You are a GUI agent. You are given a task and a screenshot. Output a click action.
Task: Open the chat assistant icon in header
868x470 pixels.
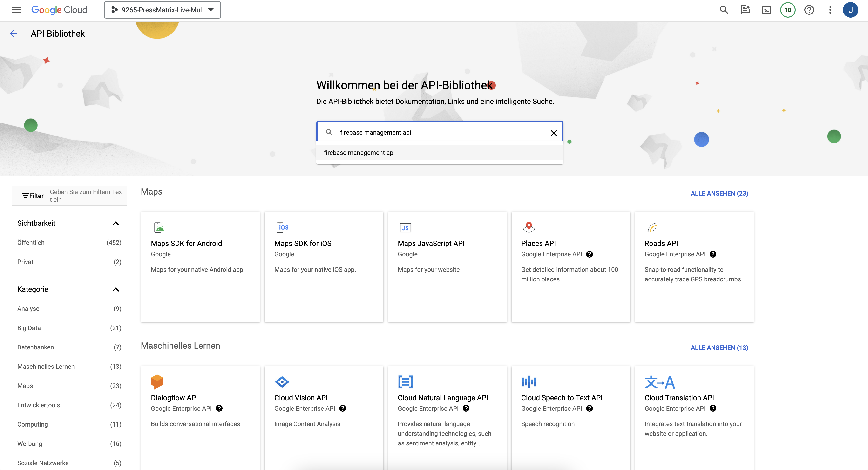point(745,10)
